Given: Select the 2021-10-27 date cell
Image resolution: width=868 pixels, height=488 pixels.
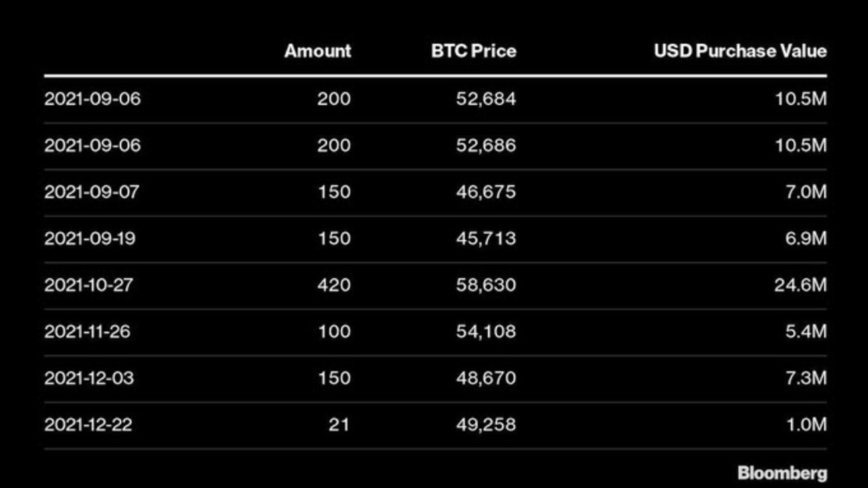Looking at the screenshot, I should click(x=89, y=285).
